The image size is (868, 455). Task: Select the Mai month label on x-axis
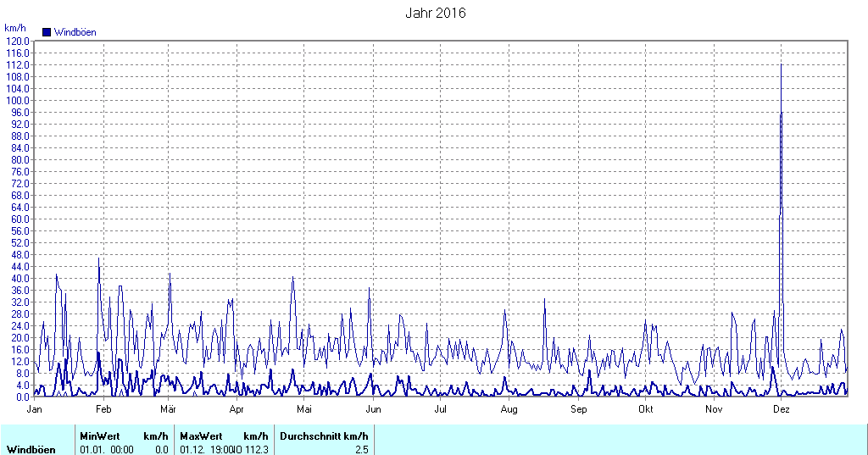(x=304, y=409)
